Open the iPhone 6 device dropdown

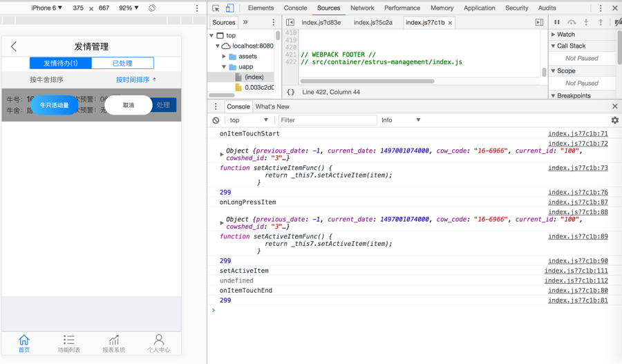click(x=47, y=8)
